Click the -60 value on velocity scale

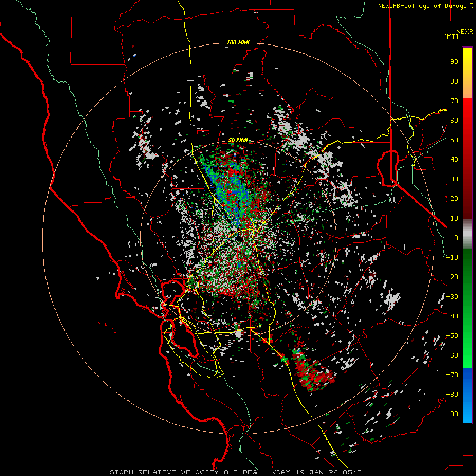coord(452,355)
